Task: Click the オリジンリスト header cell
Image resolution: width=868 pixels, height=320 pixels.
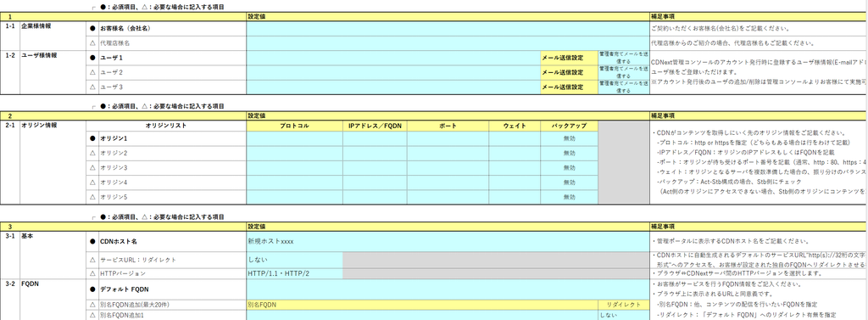Action: 166,126
